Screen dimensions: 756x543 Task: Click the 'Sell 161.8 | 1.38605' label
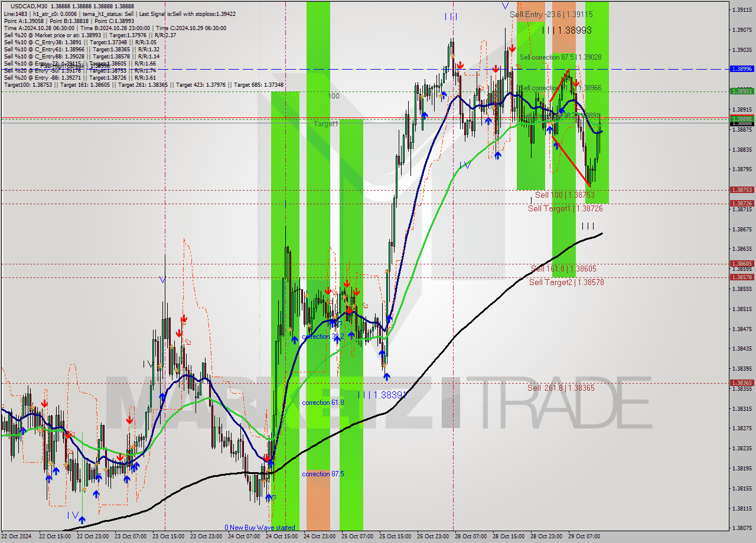(x=563, y=269)
